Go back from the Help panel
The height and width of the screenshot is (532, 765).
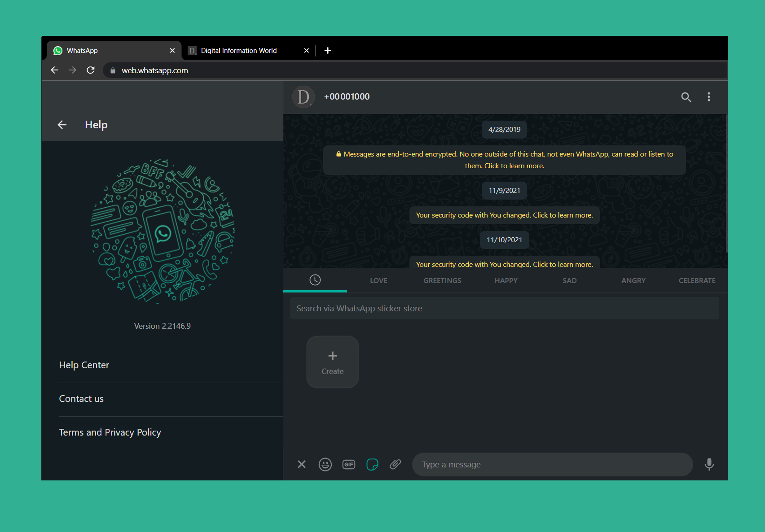point(62,125)
